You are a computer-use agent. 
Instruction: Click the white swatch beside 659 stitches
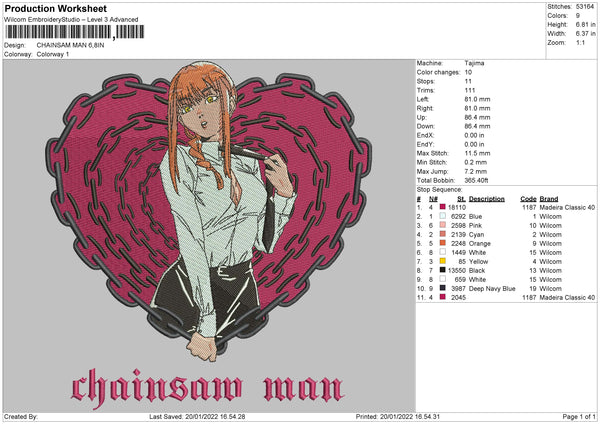[443, 279]
